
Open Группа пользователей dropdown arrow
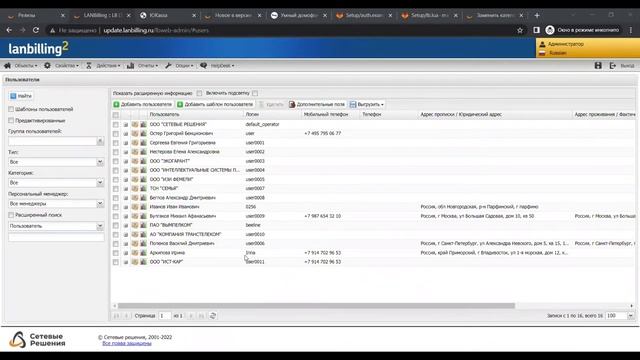(100, 141)
